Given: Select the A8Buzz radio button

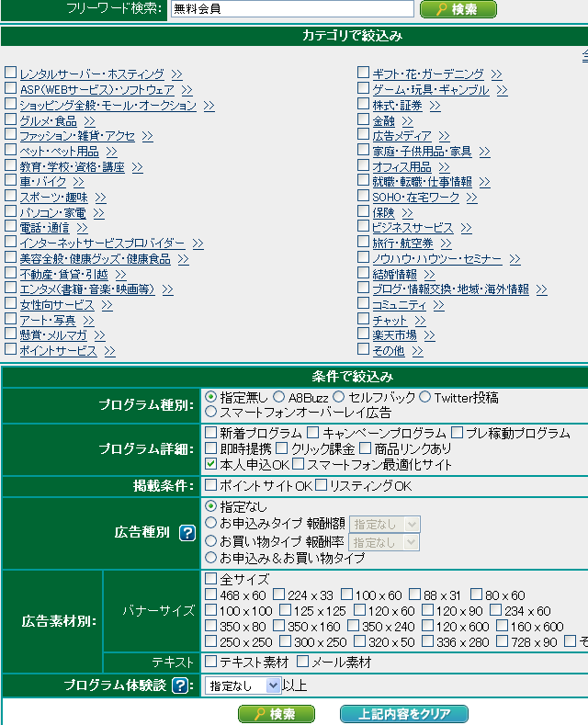Looking at the screenshot, I should click(278, 397).
